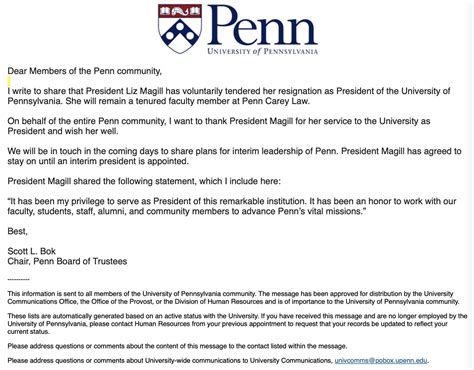Click 'Chair, Penn Board of Trustees' line
474x370 pixels.
click(67, 261)
